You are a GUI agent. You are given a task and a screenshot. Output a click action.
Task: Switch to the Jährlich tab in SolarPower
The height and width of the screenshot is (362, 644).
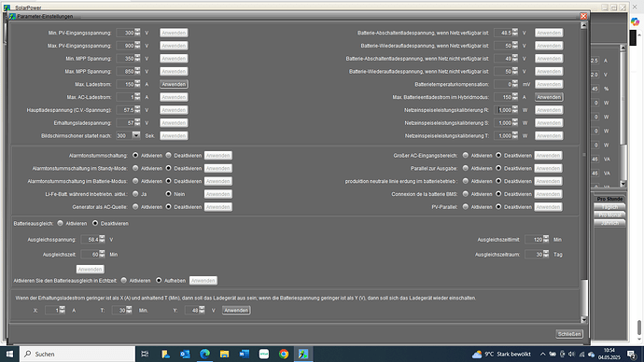pyautogui.click(x=609, y=223)
